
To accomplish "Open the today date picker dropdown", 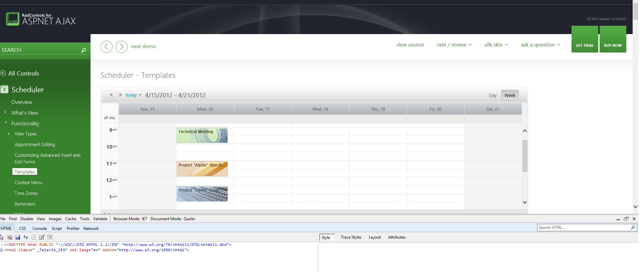I will [x=134, y=95].
